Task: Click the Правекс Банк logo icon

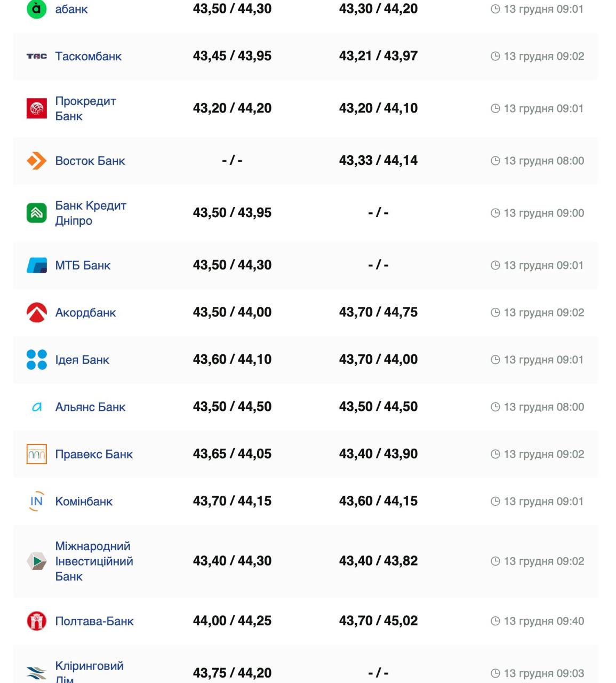Action: coord(36,454)
